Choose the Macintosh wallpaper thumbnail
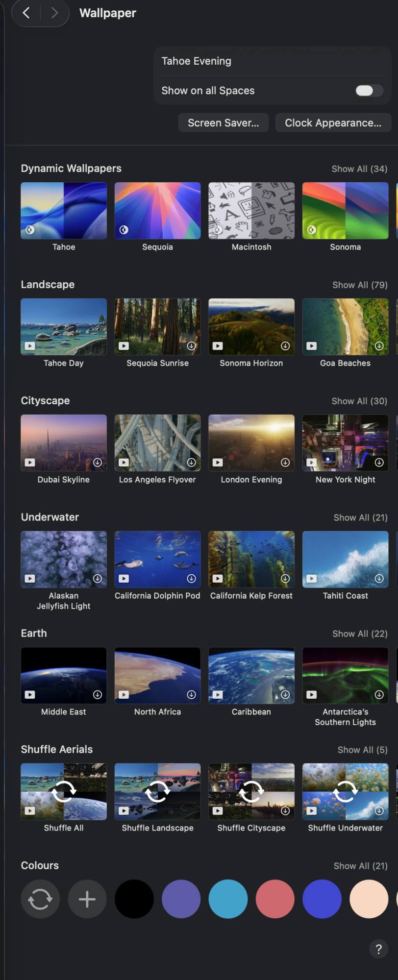The width and height of the screenshot is (398, 980). (251, 211)
